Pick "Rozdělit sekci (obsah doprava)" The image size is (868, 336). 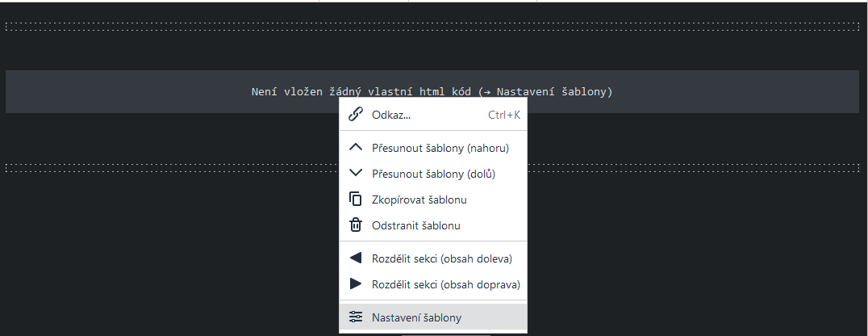click(445, 284)
